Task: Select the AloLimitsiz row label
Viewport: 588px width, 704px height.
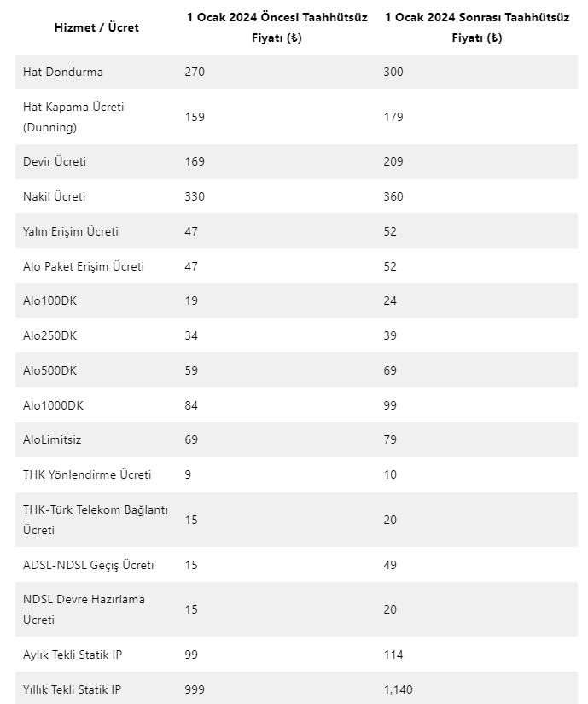Action: (52, 439)
